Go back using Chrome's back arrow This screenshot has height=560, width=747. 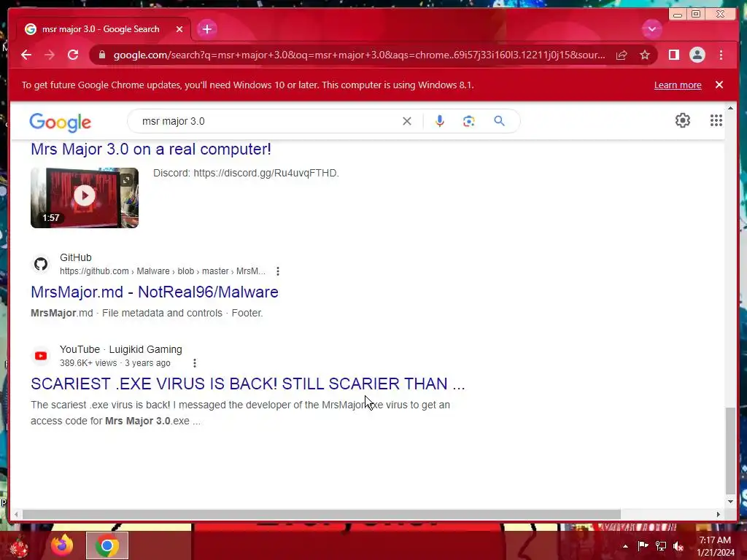pyautogui.click(x=26, y=55)
